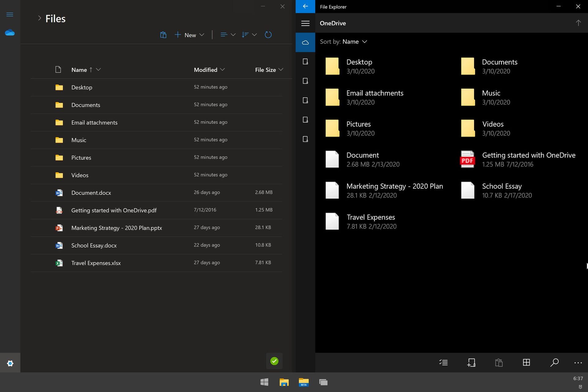Viewport: 588px width, 392px height.
Task: Open search from File Explorer bottom toolbar
Action: pyautogui.click(x=554, y=363)
